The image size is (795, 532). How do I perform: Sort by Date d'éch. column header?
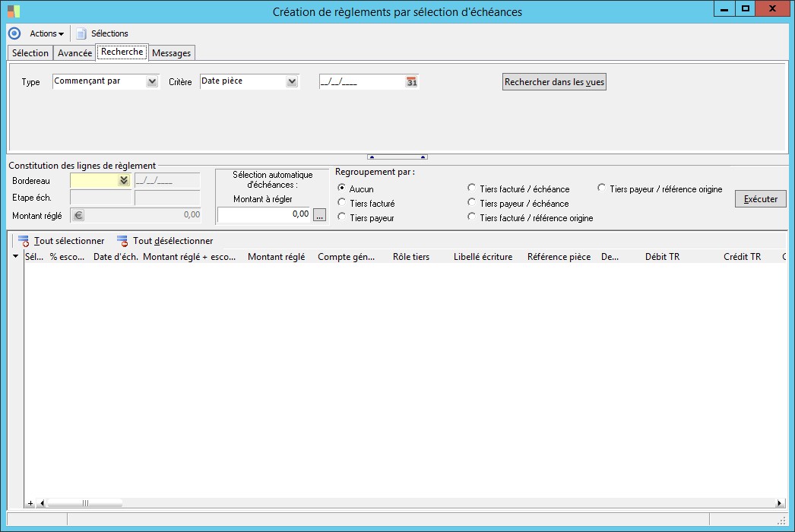tap(116, 257)
